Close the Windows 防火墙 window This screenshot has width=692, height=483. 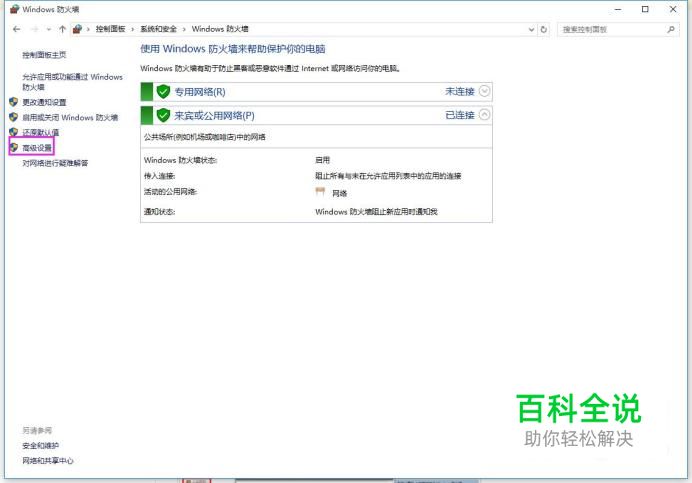pyautogui.click(x=673, y=9)
